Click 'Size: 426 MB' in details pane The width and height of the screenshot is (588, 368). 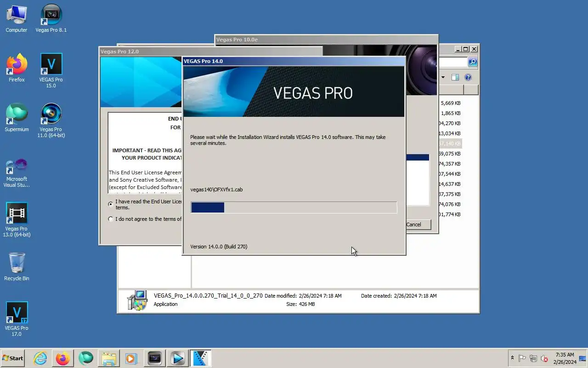click(x=300, y=304)
